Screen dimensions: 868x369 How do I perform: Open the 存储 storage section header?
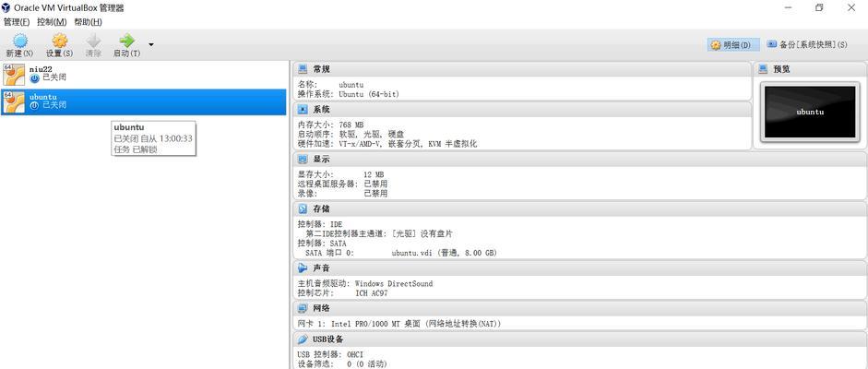pyautogui.click(x=579, y=209)
